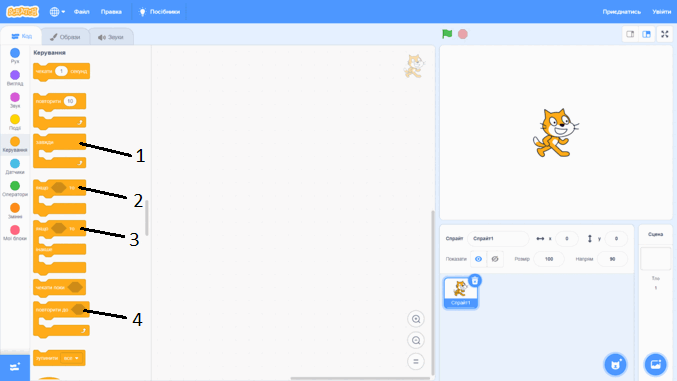The height and width of the screenshot is (381, 677).
Task: Open the choose sprite cat button
Action: 616,365
